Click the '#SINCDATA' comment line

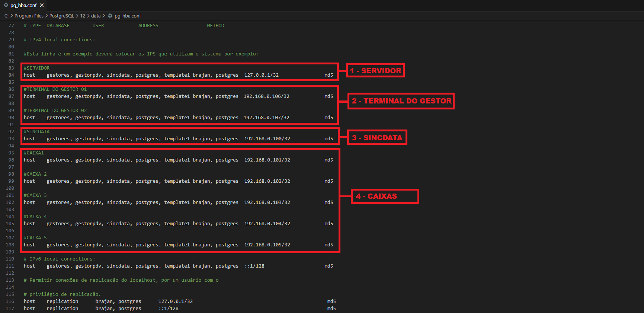[x=36, y=132]
